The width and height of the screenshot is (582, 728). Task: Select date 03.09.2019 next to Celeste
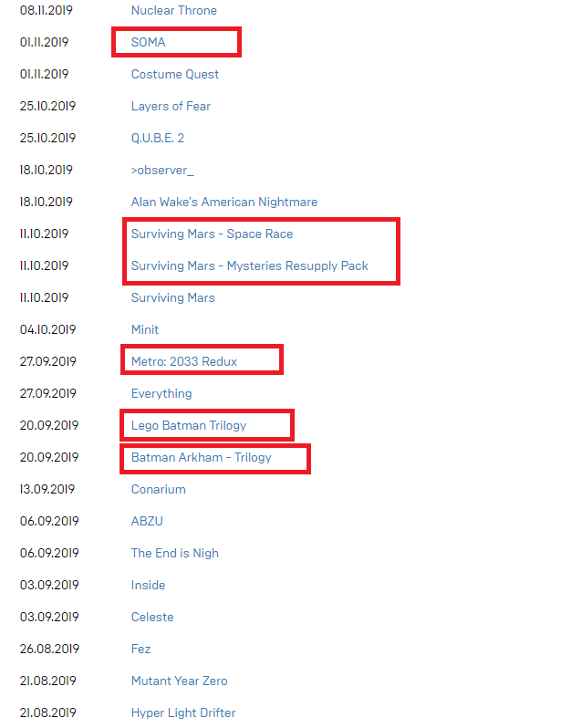(x=49, y=617)
